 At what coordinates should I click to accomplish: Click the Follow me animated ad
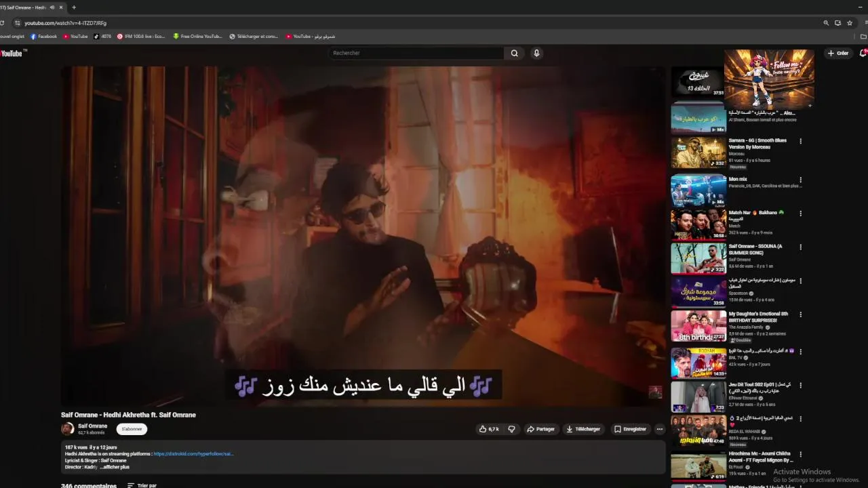click(x=769, y=79)
